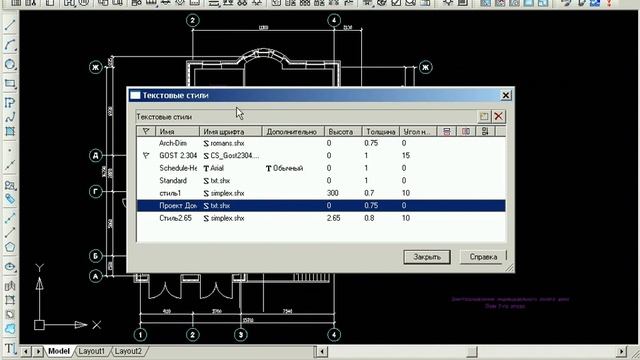
Task: Click width value 0.8 in Стиль2.65 row
Action: [x=369, y=218]
